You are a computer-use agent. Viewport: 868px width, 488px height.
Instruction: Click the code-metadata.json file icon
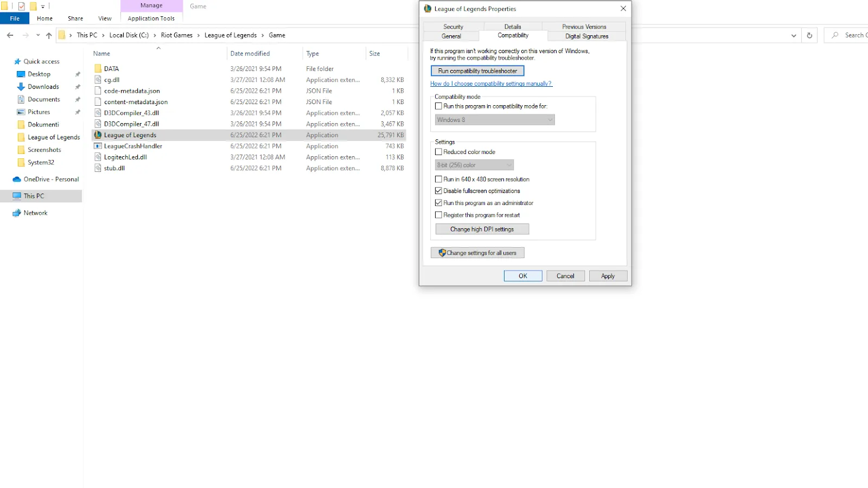(98, 91)
